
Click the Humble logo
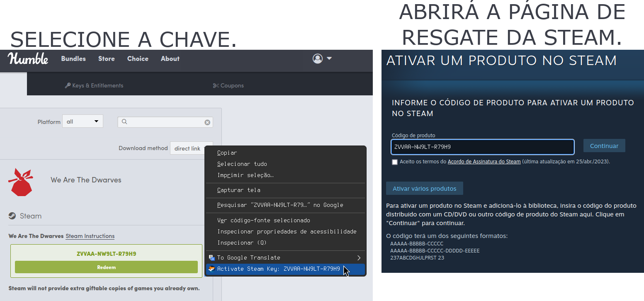(28, 58)
